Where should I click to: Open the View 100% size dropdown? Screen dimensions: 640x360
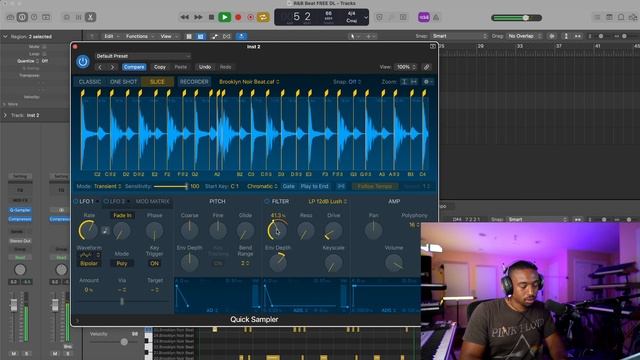tap(405, 67)
